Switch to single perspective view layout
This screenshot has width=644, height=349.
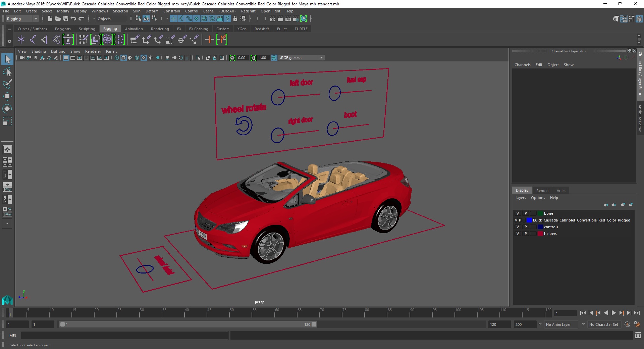pyautogui.click(x=7, y=150)
